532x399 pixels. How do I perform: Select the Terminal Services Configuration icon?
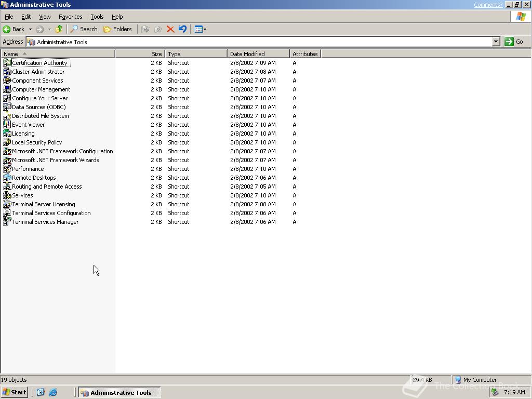click(7, 212)
